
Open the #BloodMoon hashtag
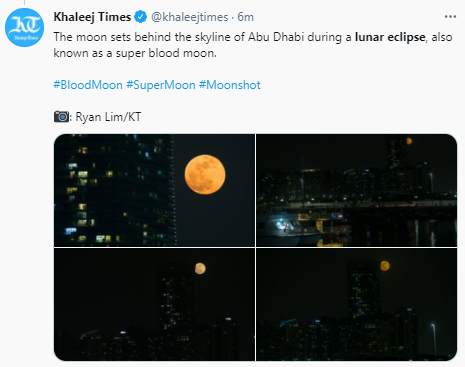tap(88, 85)
